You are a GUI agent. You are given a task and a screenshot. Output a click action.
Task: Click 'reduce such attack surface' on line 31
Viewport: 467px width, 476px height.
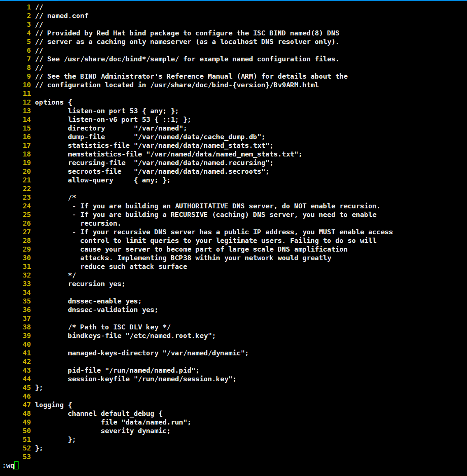coord(134,266)
